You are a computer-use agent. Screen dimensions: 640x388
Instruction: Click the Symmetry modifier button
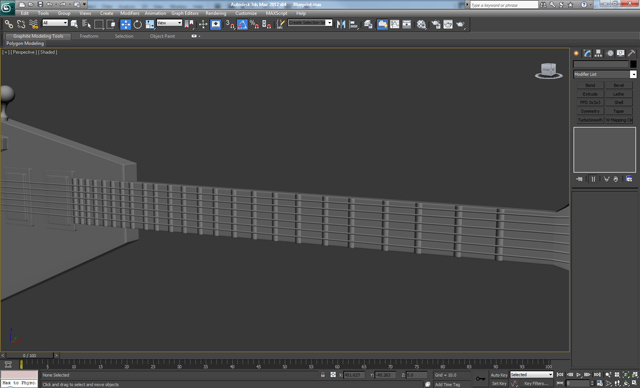pyautogui.click(x=590, y=111)
